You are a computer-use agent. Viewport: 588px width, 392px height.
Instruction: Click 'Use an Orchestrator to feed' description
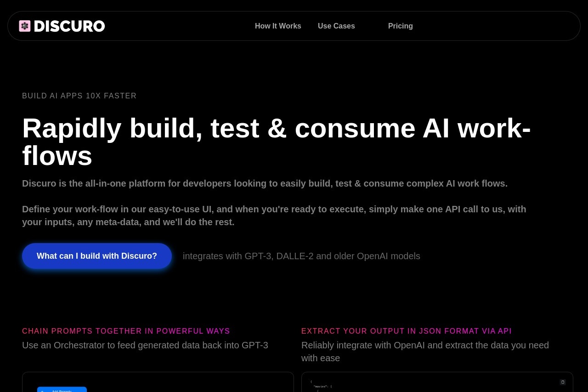[x=145, y=345]
